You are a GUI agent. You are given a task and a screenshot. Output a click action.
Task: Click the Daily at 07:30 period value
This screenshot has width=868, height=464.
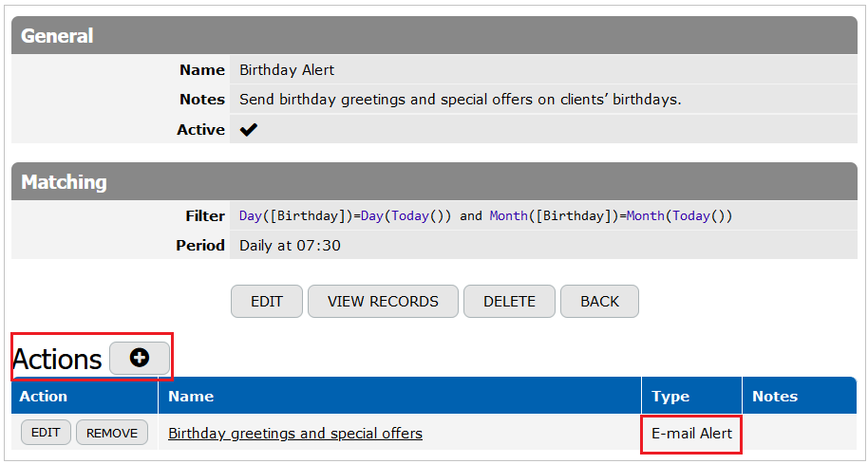pyautogui.click(x=290, y=245)
